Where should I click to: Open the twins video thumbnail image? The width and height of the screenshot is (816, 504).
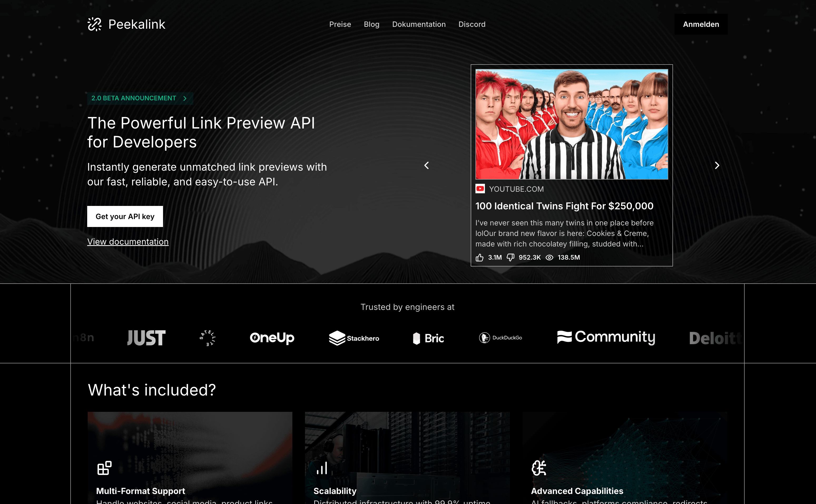click(x=571, y=124)
